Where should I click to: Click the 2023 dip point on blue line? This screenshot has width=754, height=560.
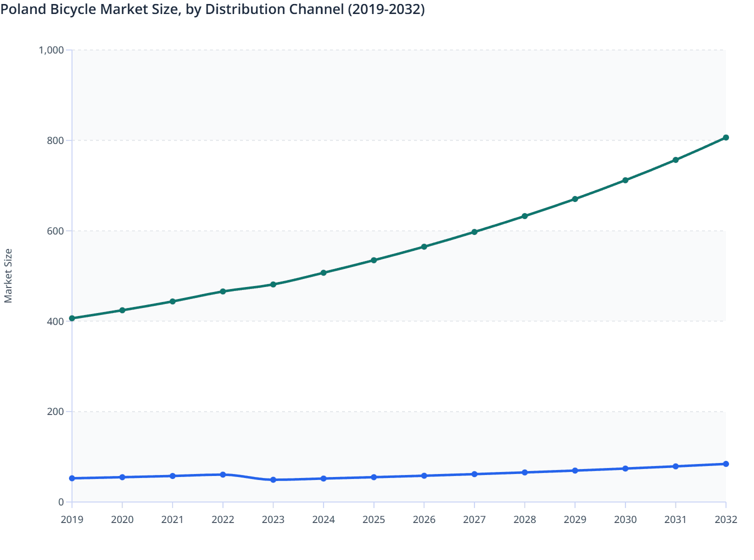click(273, 479)
